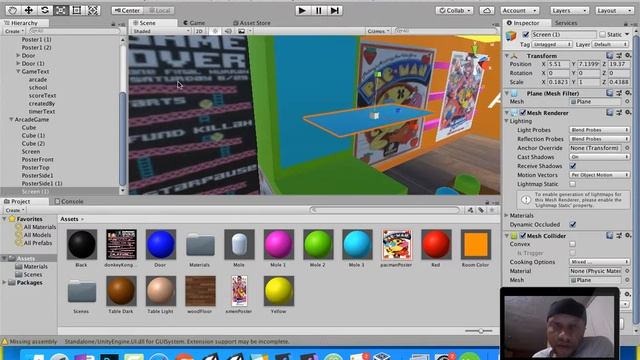640x360 pixels.
Task: Toggle Dynamic Occluded checkbox
Action: click(x=573, y=224)
